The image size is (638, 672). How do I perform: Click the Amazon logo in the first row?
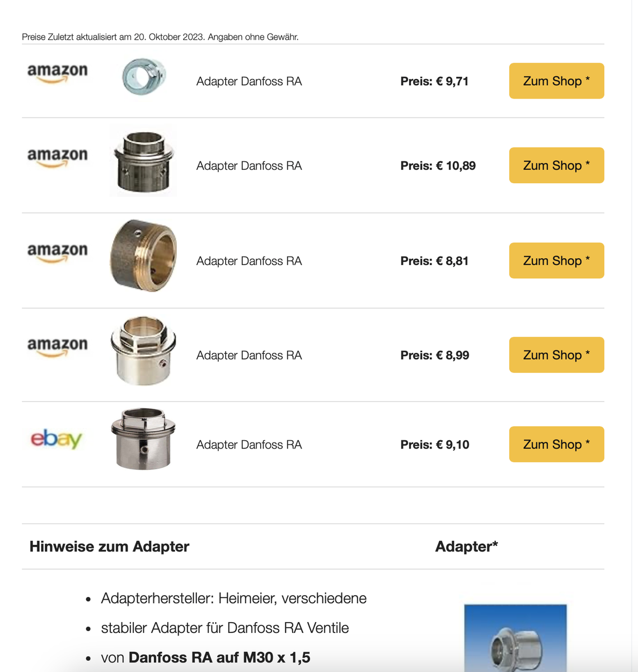[x=58, y=73]
